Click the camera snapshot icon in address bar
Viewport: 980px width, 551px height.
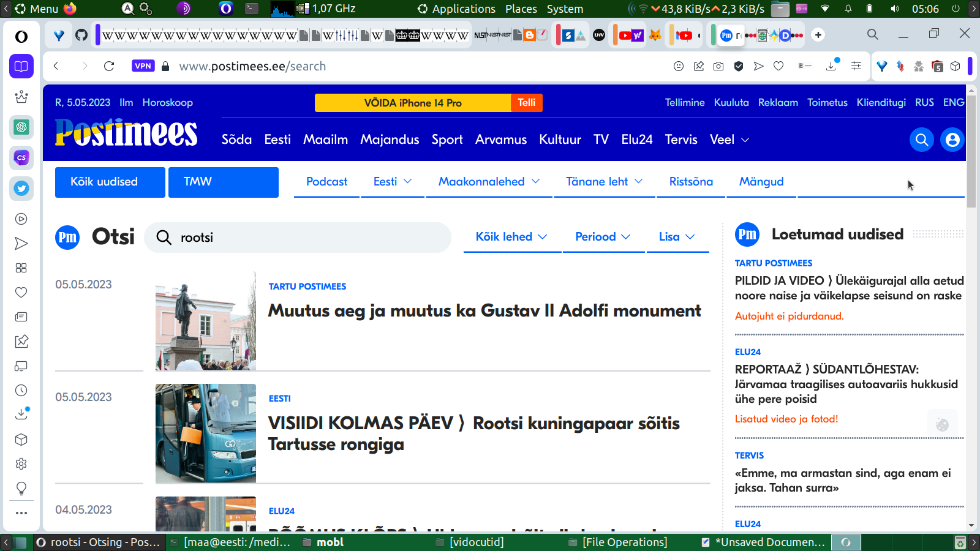click(718, 66)
